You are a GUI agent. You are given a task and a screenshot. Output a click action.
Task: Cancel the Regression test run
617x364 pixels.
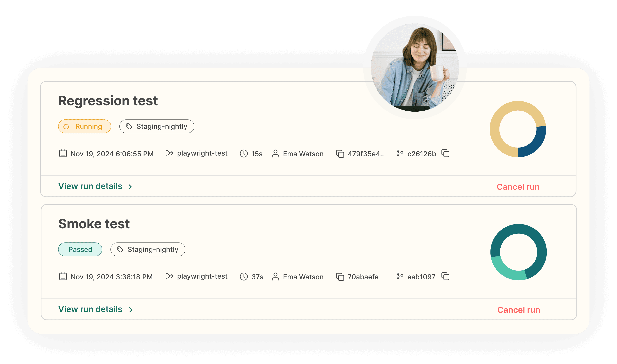click(518, 187)
